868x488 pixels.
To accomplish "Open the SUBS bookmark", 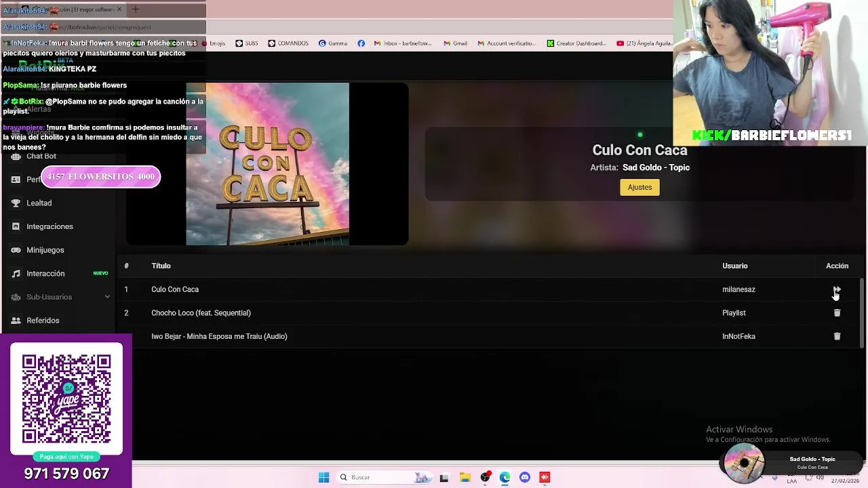I will tap(246, 43).
